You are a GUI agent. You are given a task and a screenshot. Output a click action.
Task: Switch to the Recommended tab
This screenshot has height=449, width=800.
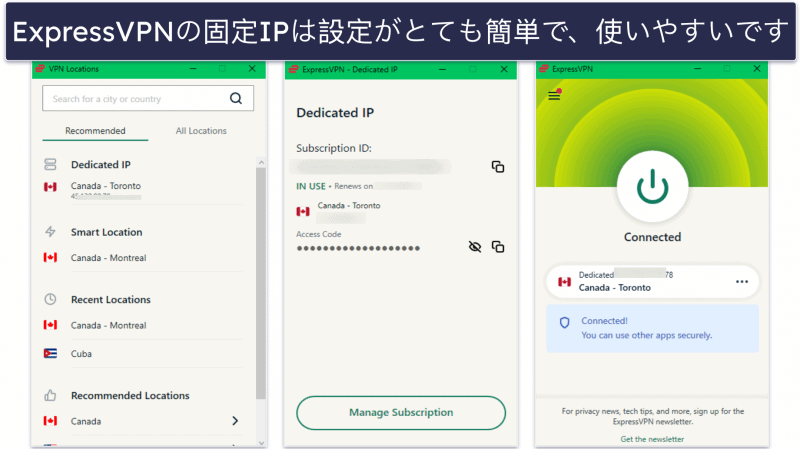[95, 131]
